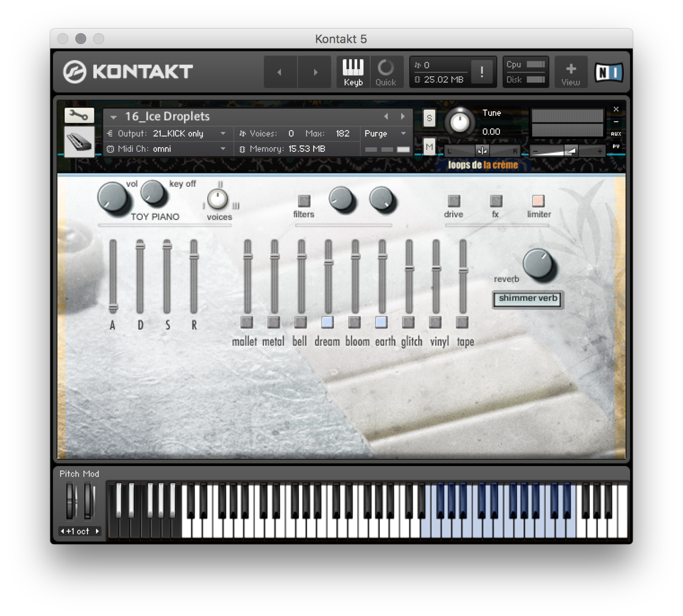Enable the drive effect
The width and height of the screenshot is (683, 616).
[453, 200]
